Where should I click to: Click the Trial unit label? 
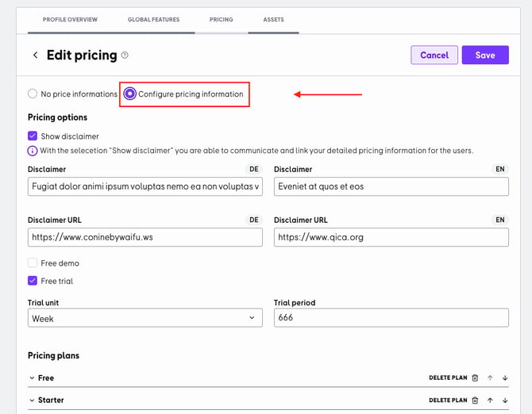click(43, 302)
